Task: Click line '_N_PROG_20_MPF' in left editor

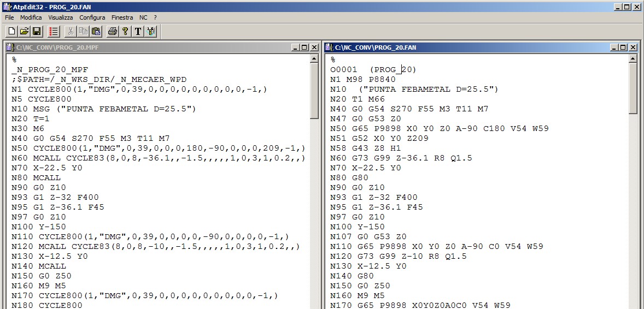Action: (x=50, y=69)
